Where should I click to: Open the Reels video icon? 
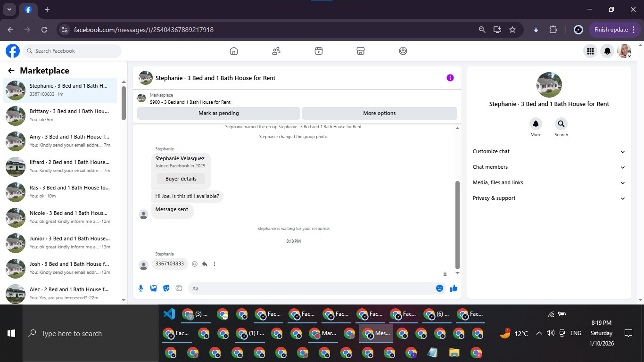coord(319,51)
